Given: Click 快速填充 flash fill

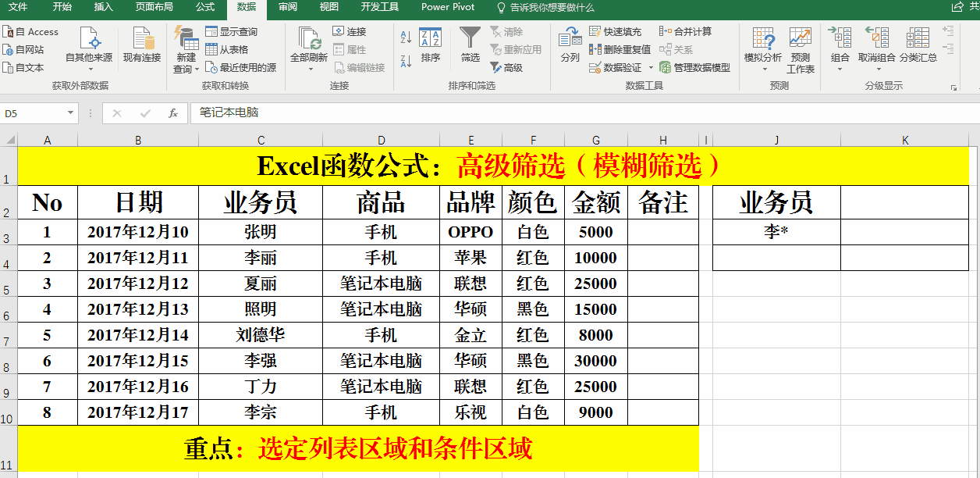Looking at the screenshot, I should pos(616,32).
